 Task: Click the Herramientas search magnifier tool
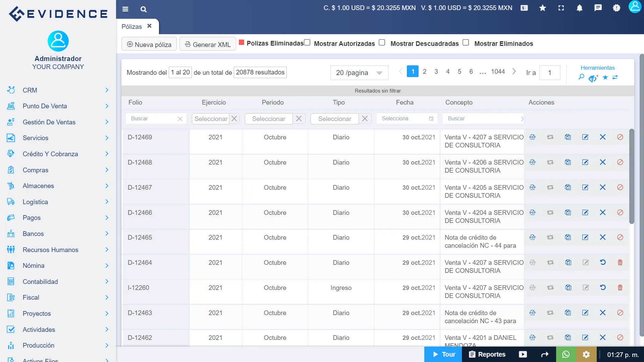[581, 77]
